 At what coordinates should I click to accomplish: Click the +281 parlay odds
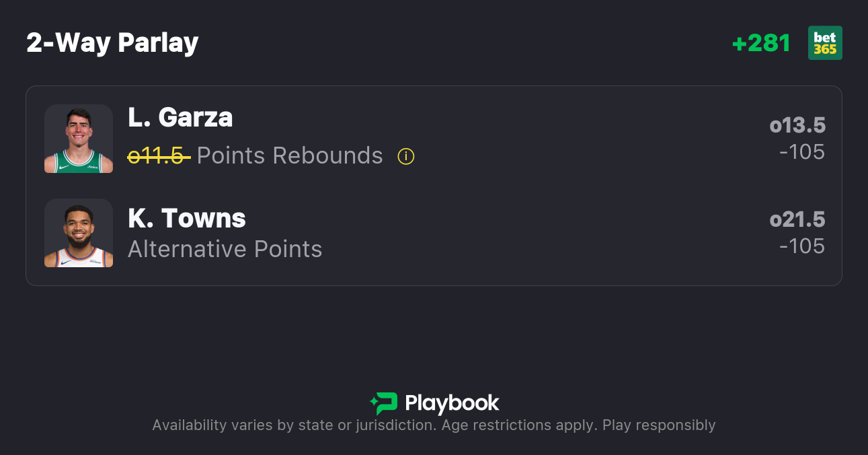coord(761,43)
